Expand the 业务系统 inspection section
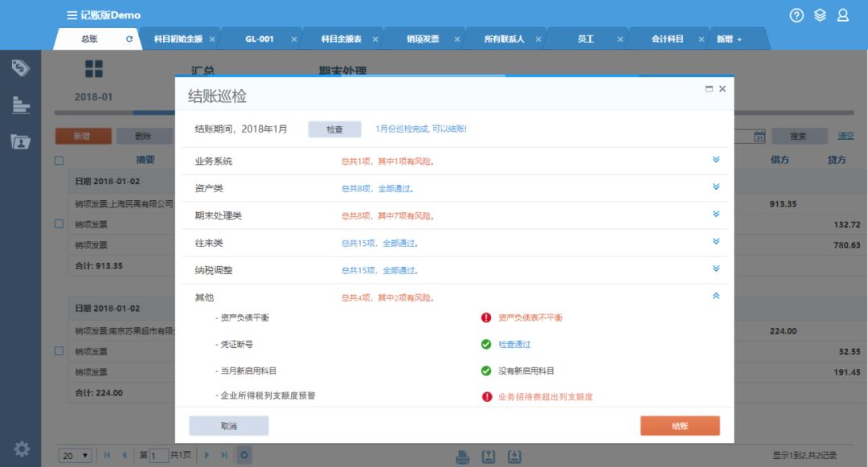Screen dimensions: 868x467 [715, 160]
